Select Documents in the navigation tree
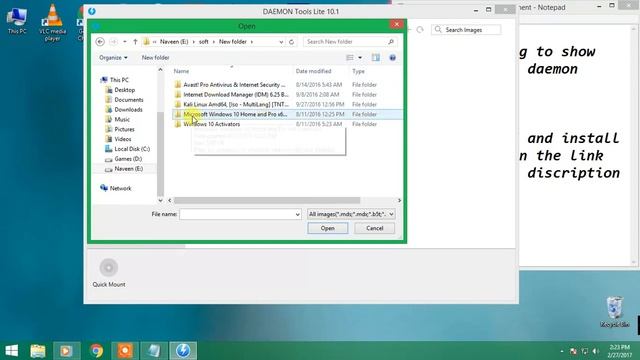The width and height of the screenshot is (640, 360). (x=129, y=100)
